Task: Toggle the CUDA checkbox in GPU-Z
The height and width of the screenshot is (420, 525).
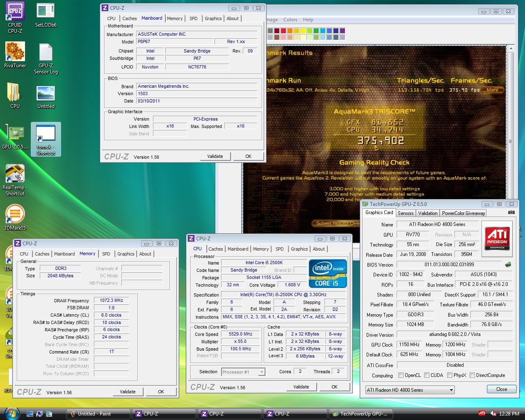Action: (x=427, y=375)
